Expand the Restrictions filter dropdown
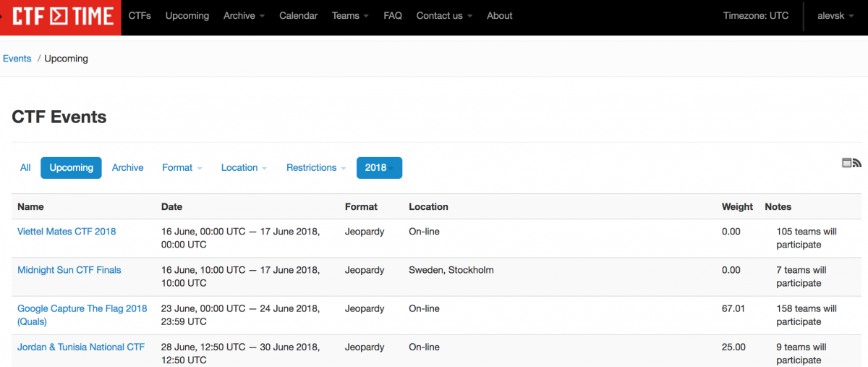The width and height of the screenshot is (868, 367). coord(315,167)
